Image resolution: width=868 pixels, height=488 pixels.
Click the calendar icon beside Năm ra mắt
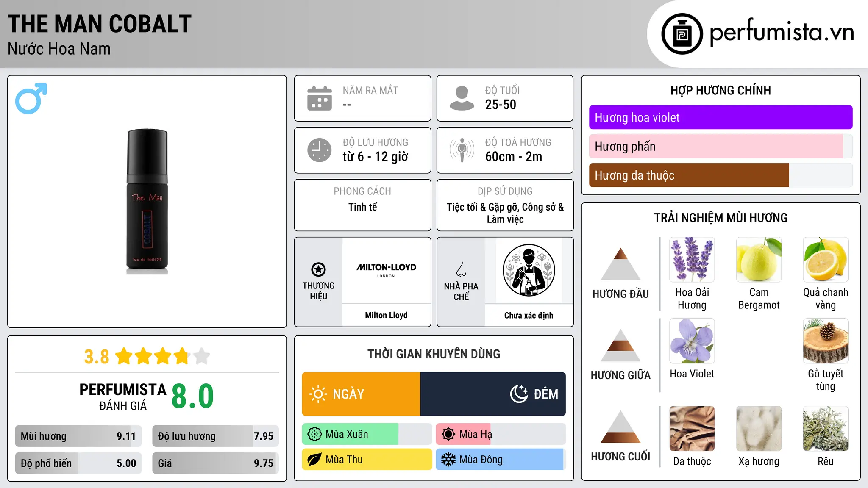click(x=320, y=98)
